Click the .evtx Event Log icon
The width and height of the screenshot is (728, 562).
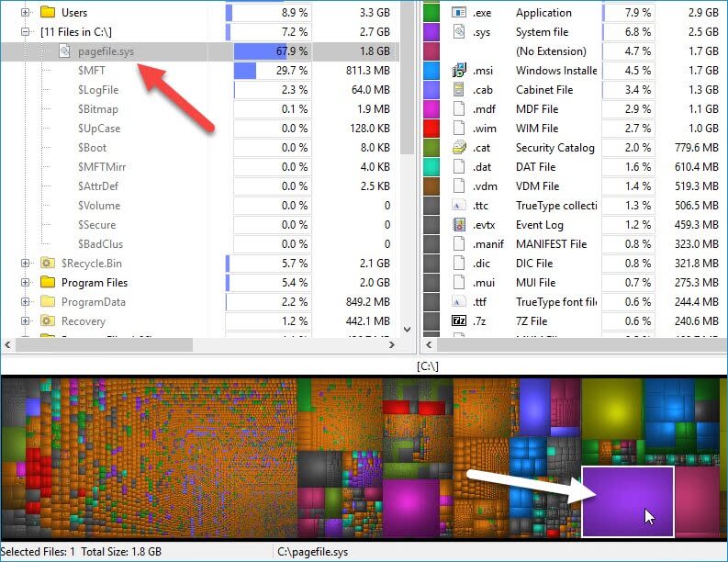point(459,225)
